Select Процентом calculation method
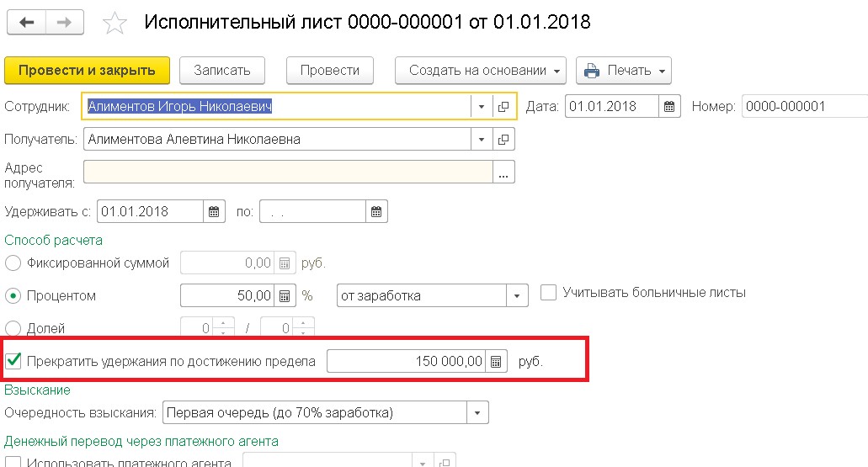 pyautogui.click(x=13, y=296)
